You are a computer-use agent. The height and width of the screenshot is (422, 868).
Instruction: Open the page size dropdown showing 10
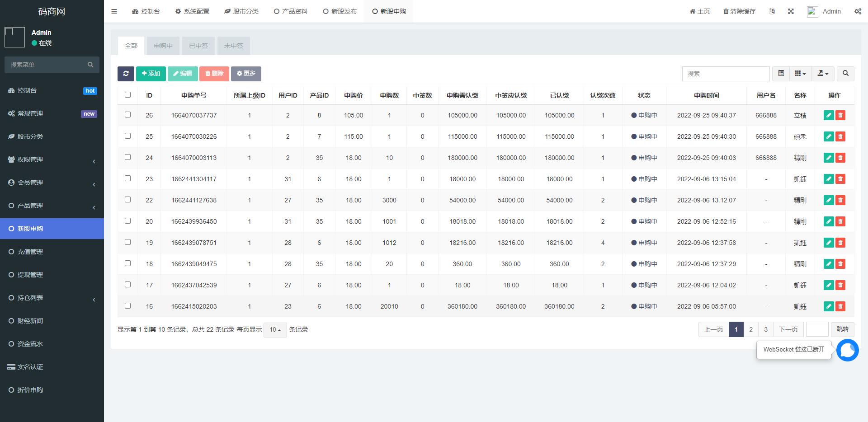click(275, 330)
